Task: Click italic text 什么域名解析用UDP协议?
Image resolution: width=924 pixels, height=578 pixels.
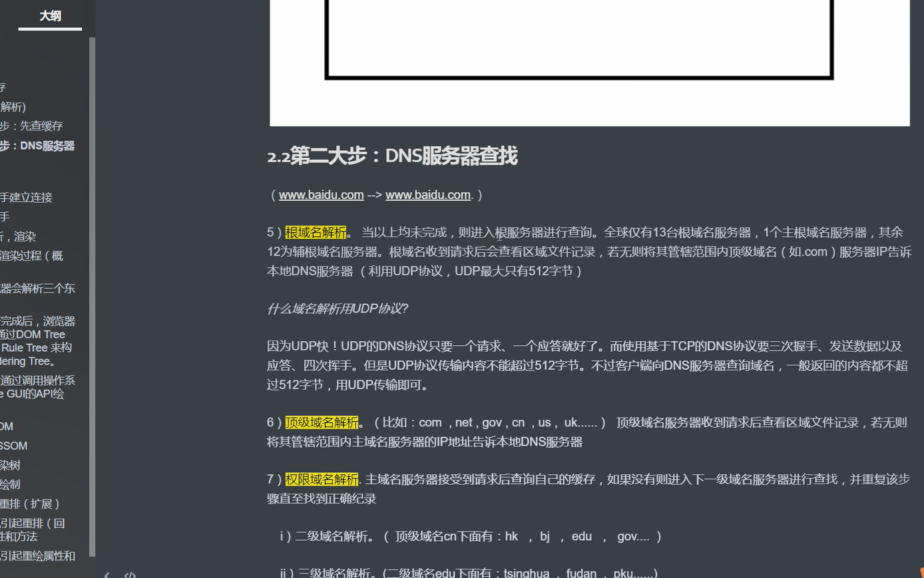Action: [x=338, y=309]
